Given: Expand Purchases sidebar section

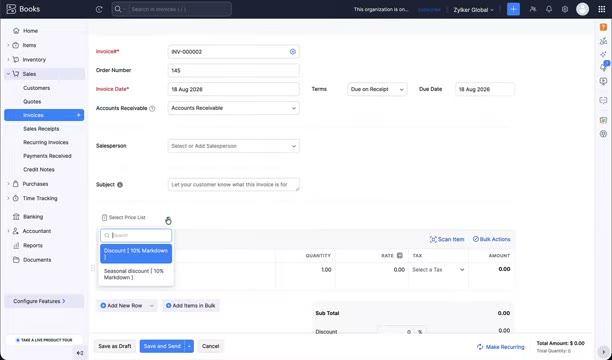Looking at the screenshot, I should 8,184.
